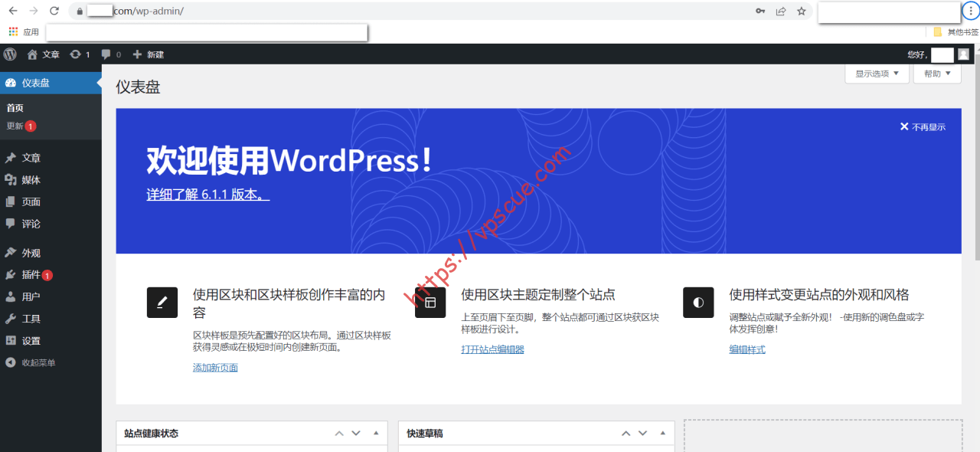
Task: Collapse the sidebar via 收起菜单
Action: [x=51, y=362]
